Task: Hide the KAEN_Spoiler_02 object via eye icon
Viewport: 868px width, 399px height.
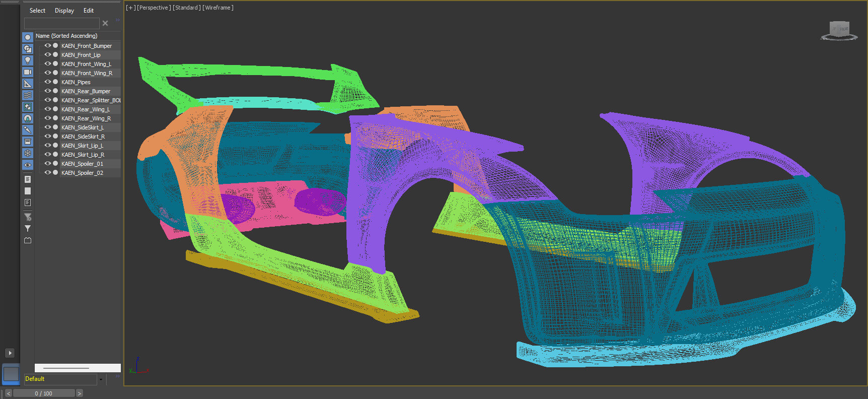Action: (x=48, y=173)
